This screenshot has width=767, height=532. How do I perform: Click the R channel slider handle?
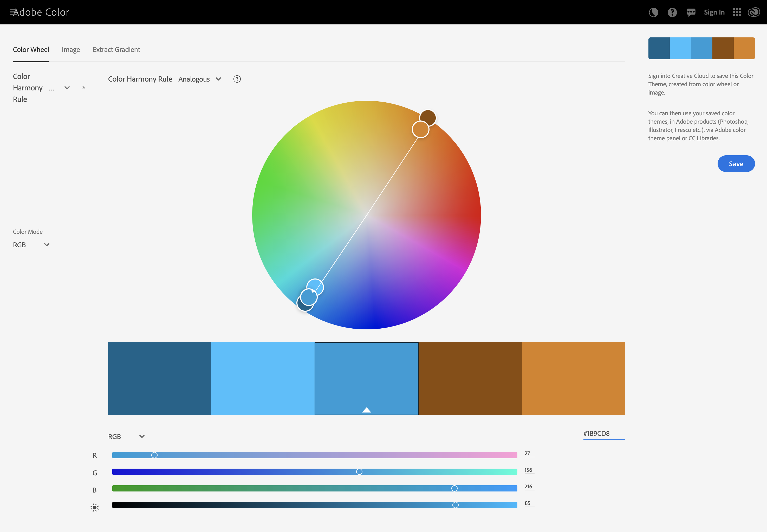click(x=154, y=455)
